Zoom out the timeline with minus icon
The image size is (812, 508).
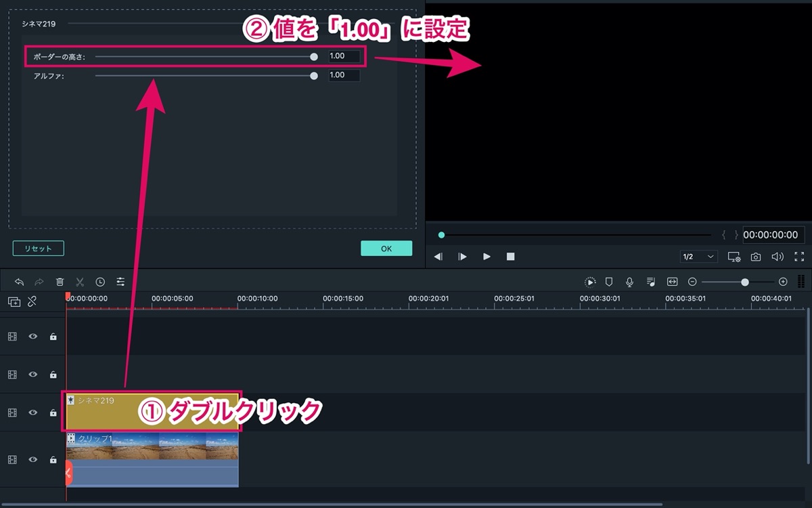(x=692, y=282)
